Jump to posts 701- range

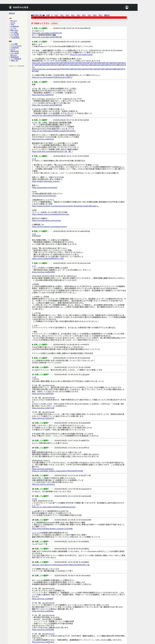pos(89,15)
